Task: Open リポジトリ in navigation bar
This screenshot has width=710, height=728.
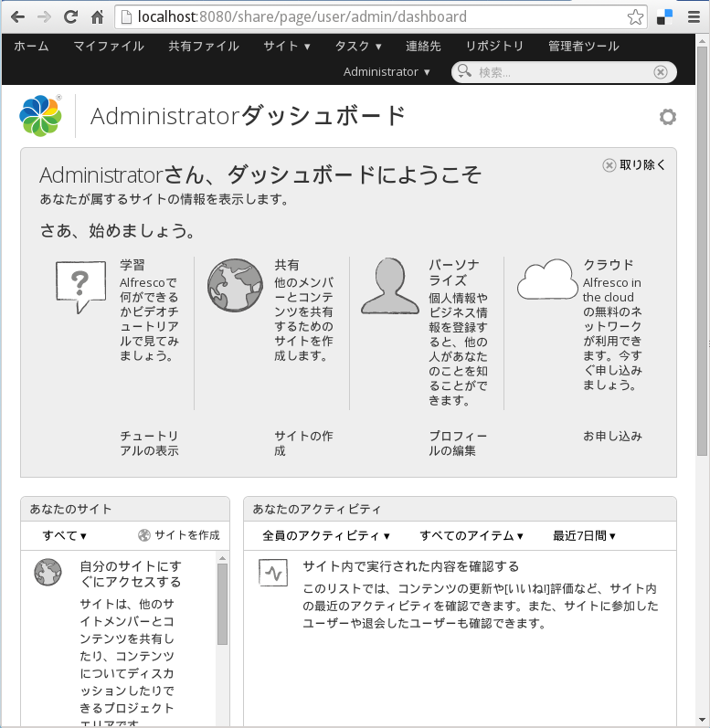Action: tap(494, 46)
